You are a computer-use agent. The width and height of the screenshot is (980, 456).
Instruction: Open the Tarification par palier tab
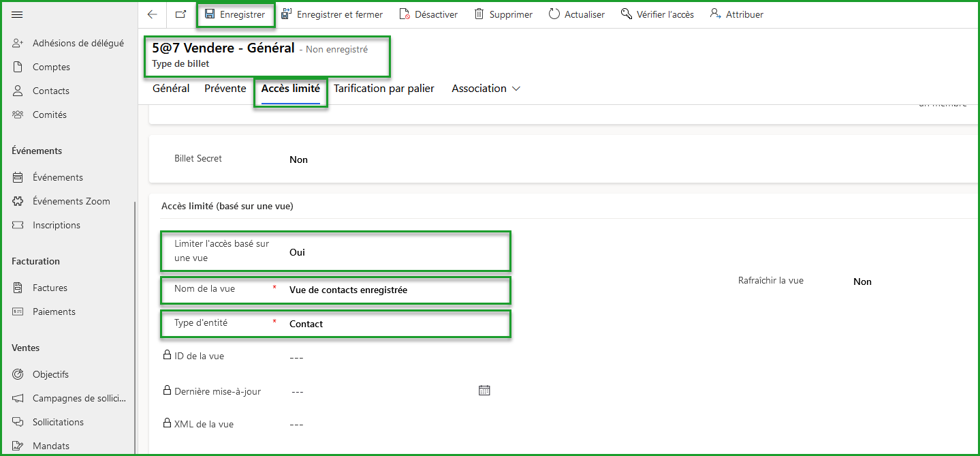click(383, 88)
